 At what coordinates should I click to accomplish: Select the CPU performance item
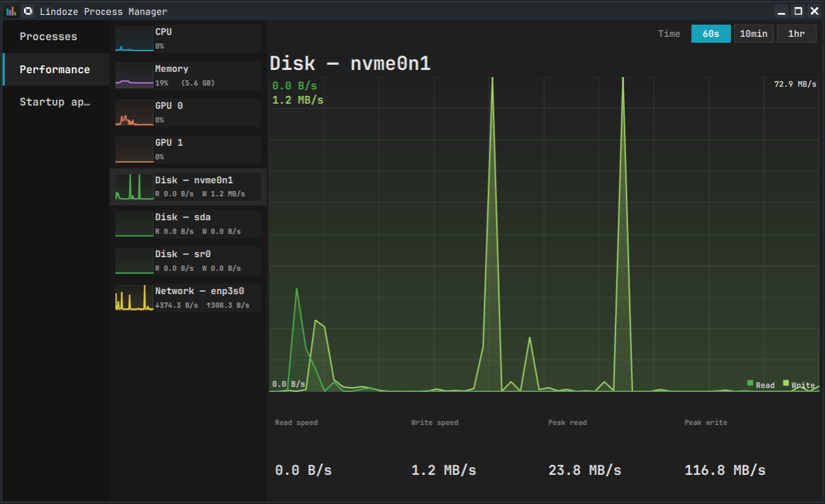tap(188, 39)
